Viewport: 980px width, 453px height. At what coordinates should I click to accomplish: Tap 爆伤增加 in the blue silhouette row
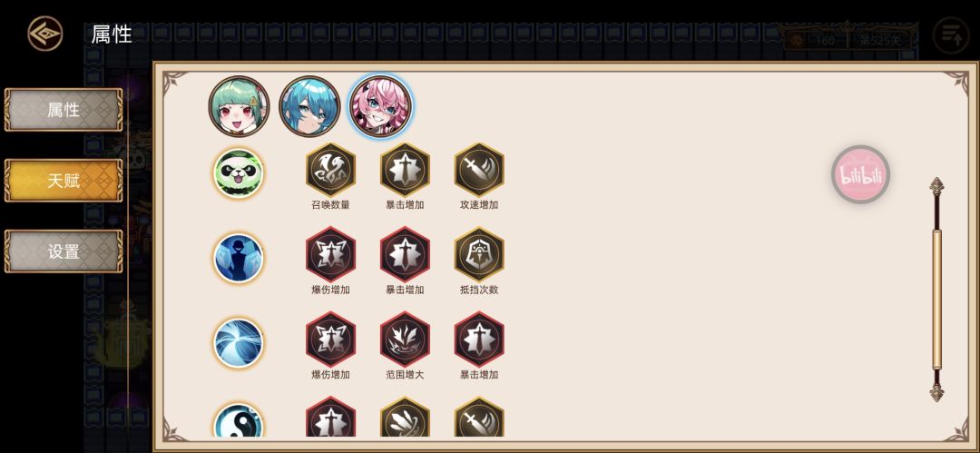[330, 254]
